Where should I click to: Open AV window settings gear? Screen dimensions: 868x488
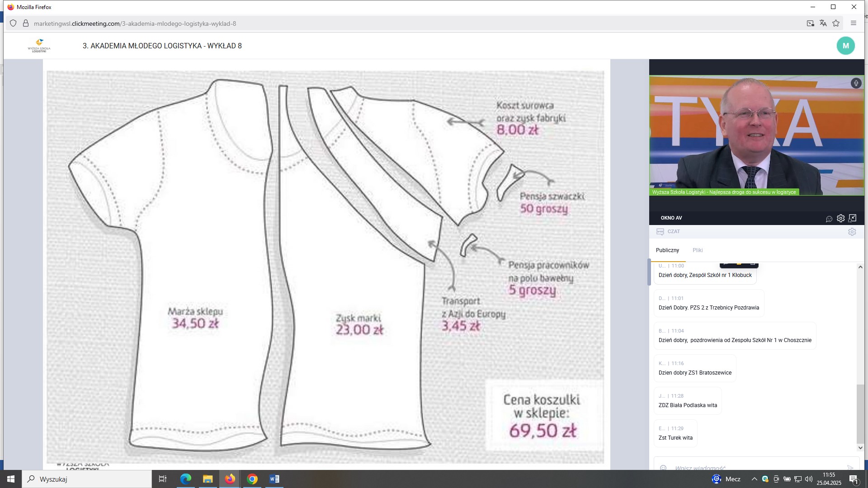[840, 218]
